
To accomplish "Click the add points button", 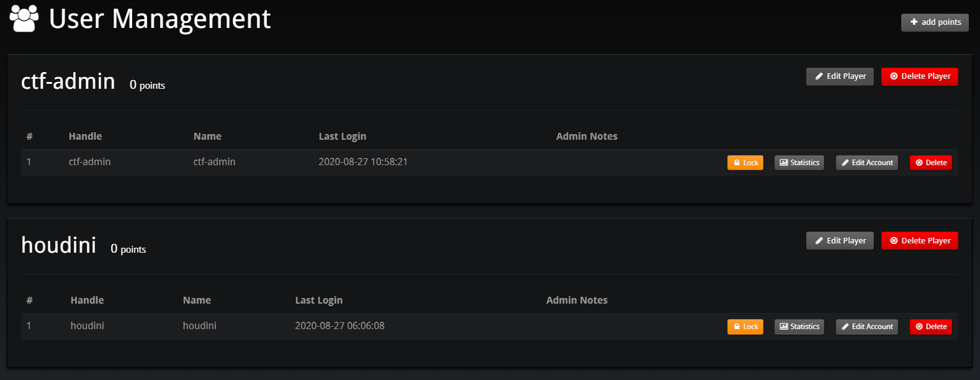I will (x=935, y=22).
